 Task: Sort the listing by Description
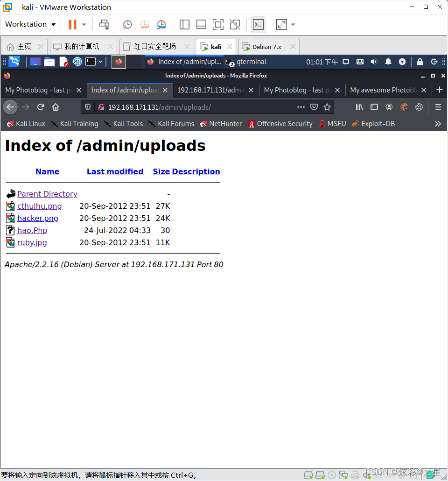pos(196,171)
